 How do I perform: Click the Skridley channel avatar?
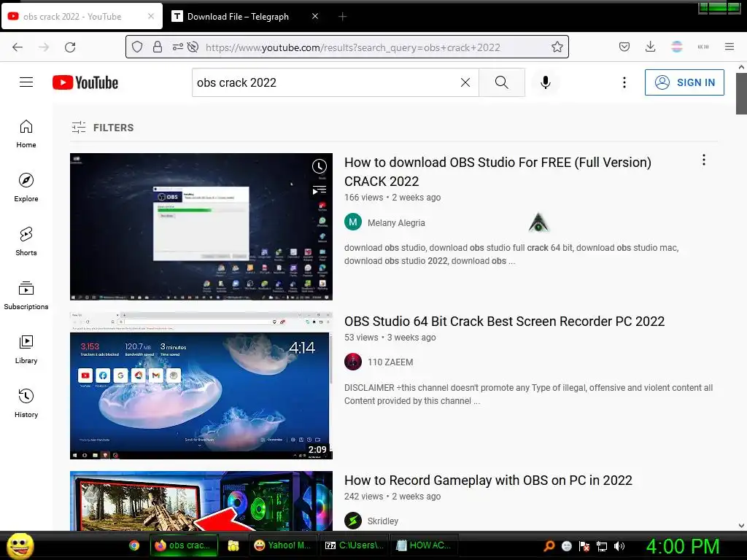pyautogui.click(x=353, y=521)
